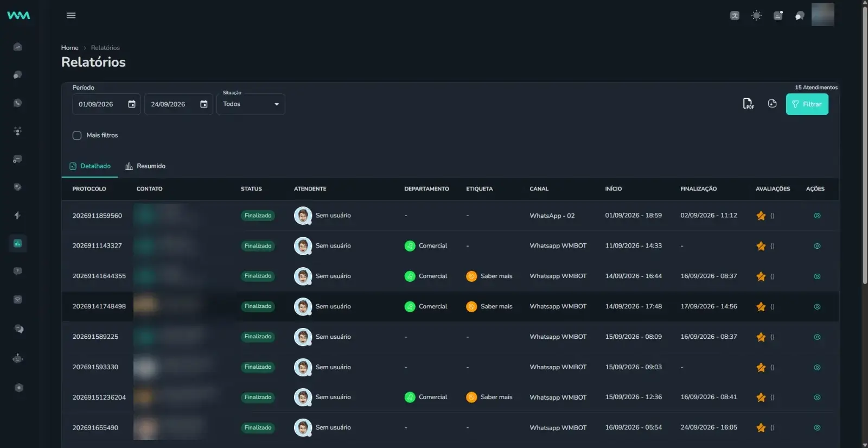Open calendar picker for start date 01/09/2026
The image size is (868, 448).
coord(132,104)
